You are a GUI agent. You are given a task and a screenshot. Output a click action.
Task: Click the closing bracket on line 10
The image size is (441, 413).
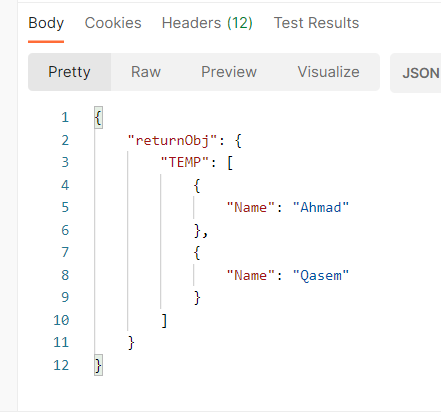coord(164,320)
